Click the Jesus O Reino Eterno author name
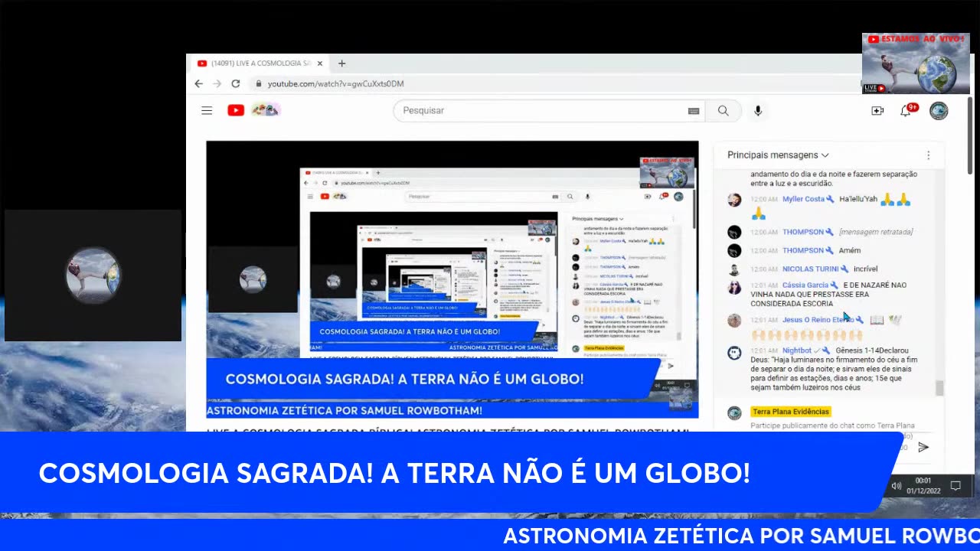Image resolution: width=980 pixels, height=551 pixels. tap(818, 320)
